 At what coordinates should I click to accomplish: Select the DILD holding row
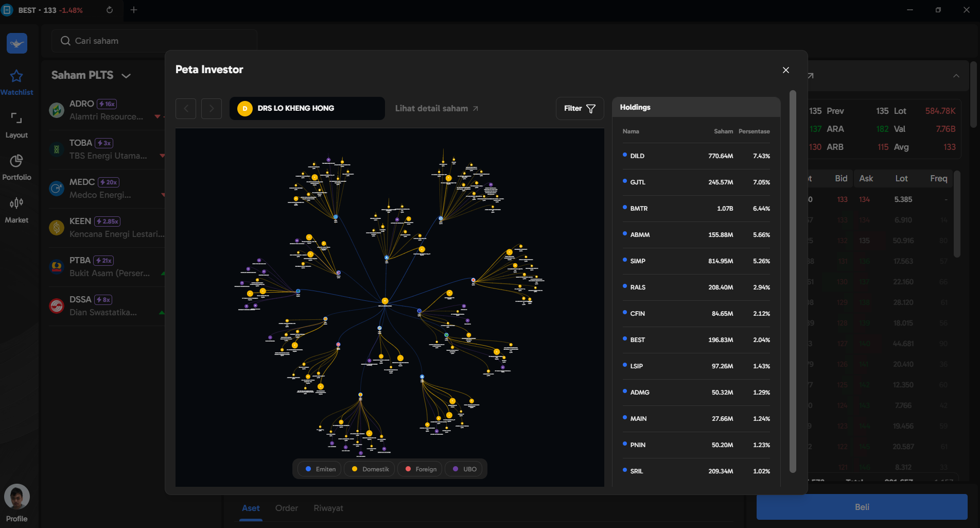pyautogui.click(x=696, y=156)
